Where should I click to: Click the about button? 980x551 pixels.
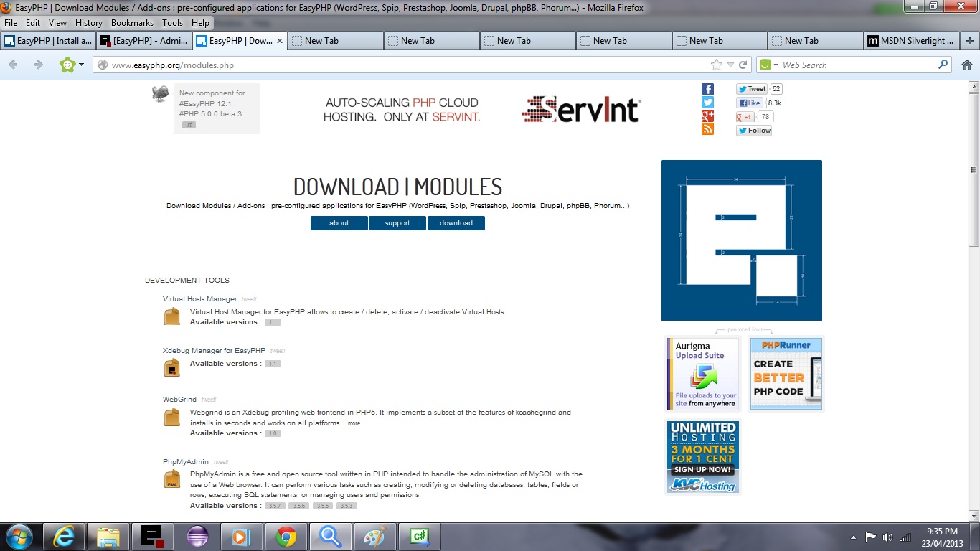tap(339, 223)
